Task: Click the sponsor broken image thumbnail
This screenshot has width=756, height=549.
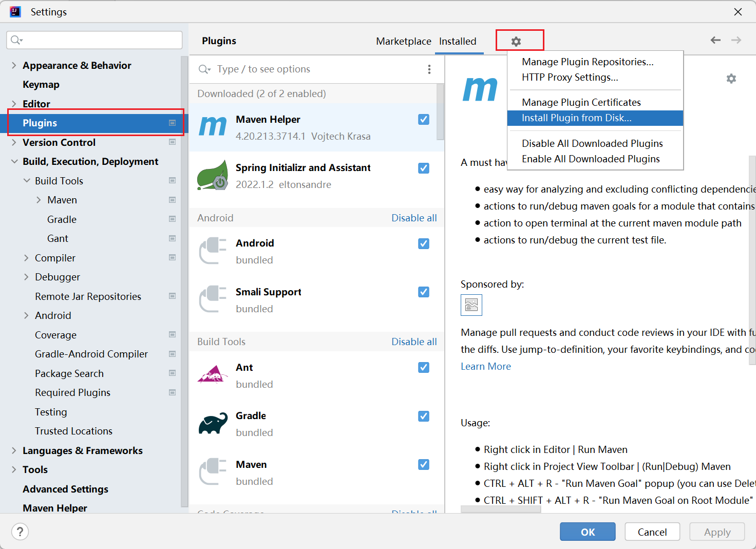Action: [471, 305]
